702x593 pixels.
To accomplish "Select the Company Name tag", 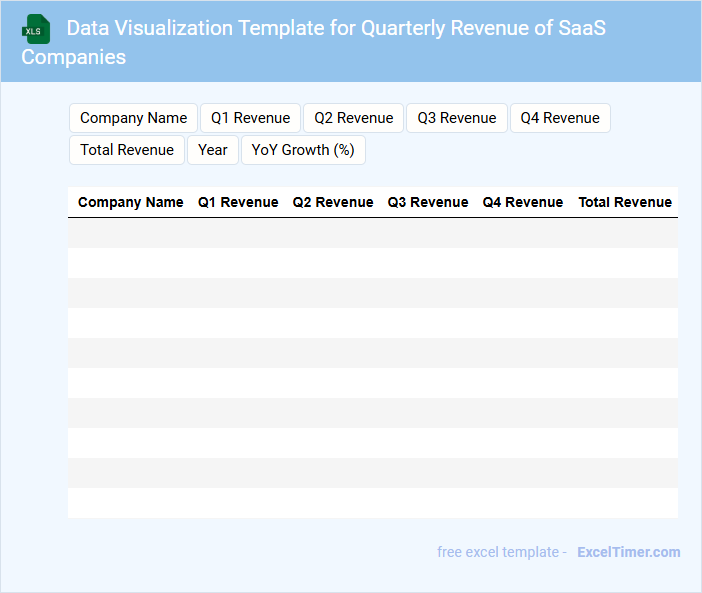I will 133,118.
